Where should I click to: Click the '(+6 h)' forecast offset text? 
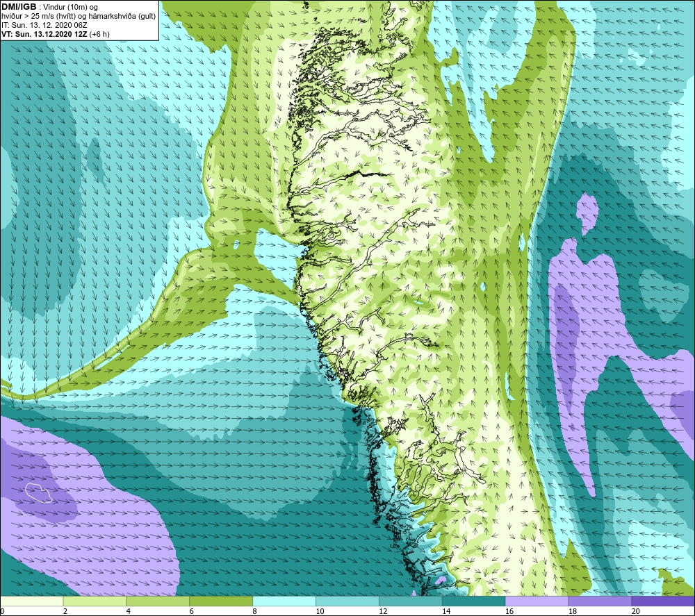[99, 34]
